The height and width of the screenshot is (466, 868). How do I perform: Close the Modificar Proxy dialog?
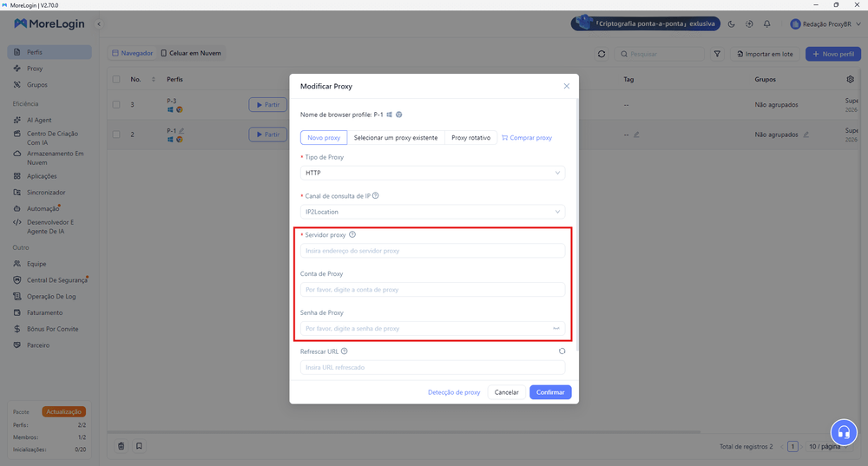click(566, 86)
